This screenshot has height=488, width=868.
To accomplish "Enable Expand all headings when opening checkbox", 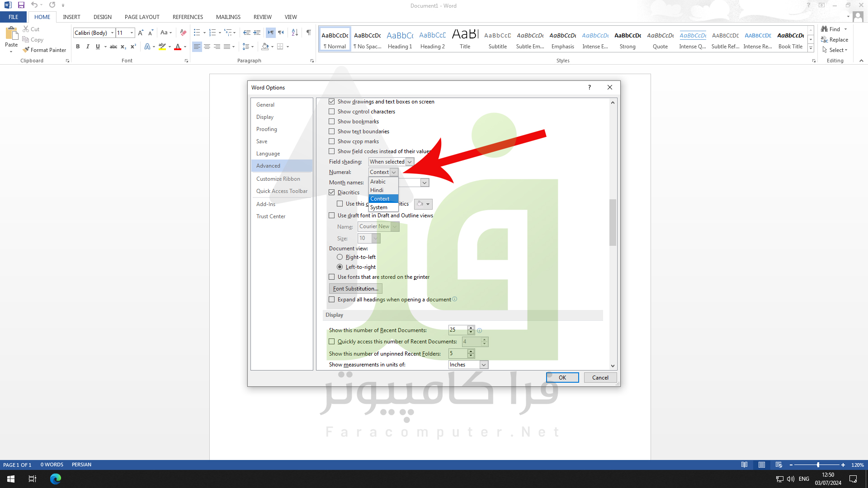I will click(332, 300).
